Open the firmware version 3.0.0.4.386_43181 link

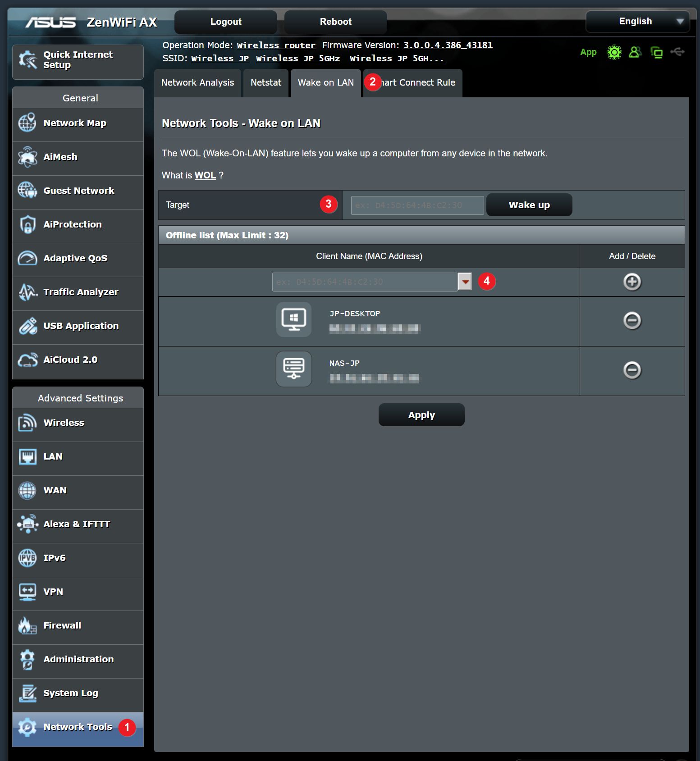point(448,45)
